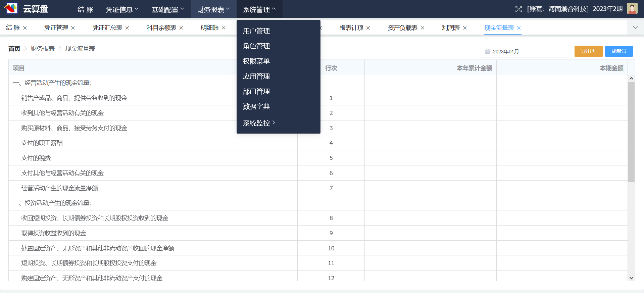Image resolution: width=644 pixels, height=293 pixels.
Task: Switch to the 凭证汇总表 tab
Action: coord(107,28)
